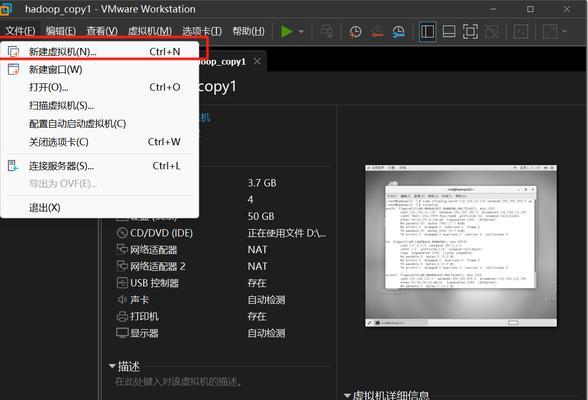Select 新建窗口(W) menu entry
The image size is (588, 400).
tap(100, 69)
